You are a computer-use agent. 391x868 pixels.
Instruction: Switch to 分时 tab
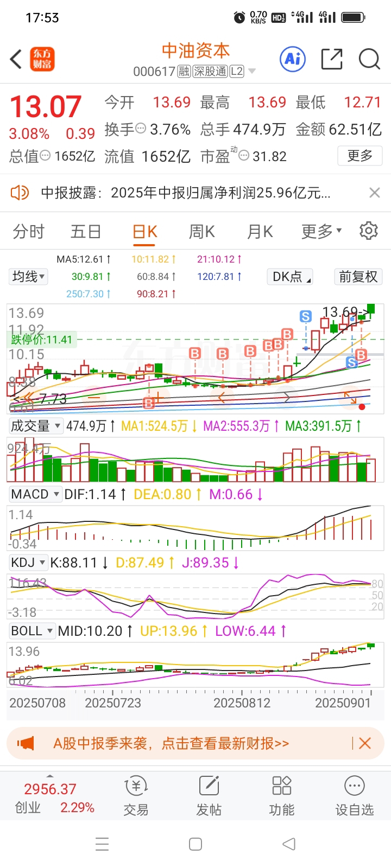pyautogui.click(x=29, y=232)
